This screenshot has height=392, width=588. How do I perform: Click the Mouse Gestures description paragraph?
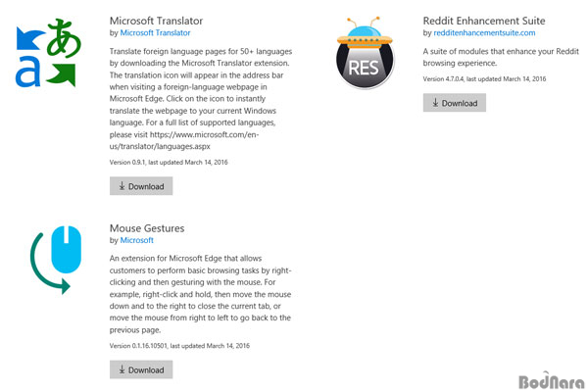click(x=200, y=294)
